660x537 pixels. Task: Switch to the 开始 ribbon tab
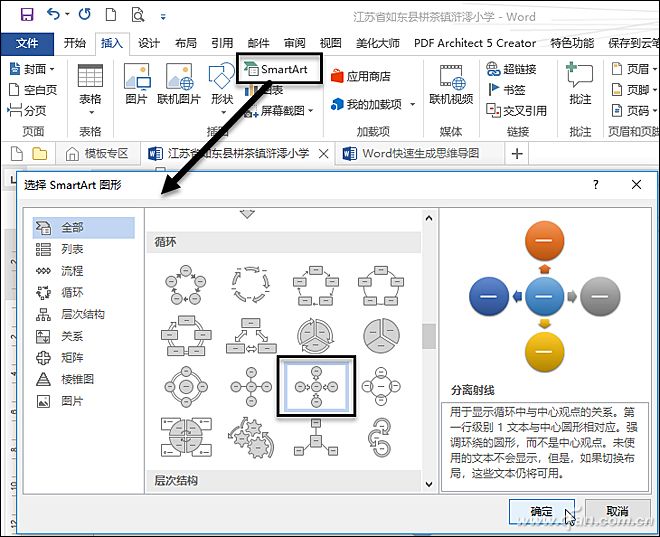click(x=75, y=43)
